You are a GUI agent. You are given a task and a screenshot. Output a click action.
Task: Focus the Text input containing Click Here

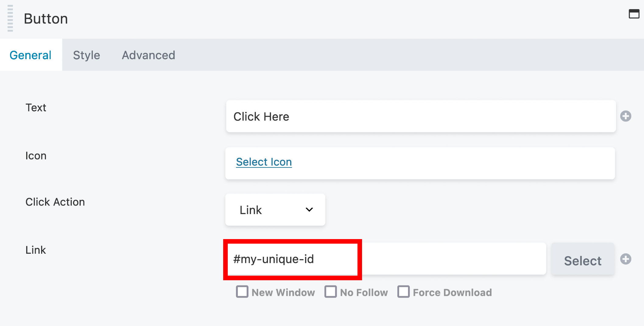[x=420, y=116]
